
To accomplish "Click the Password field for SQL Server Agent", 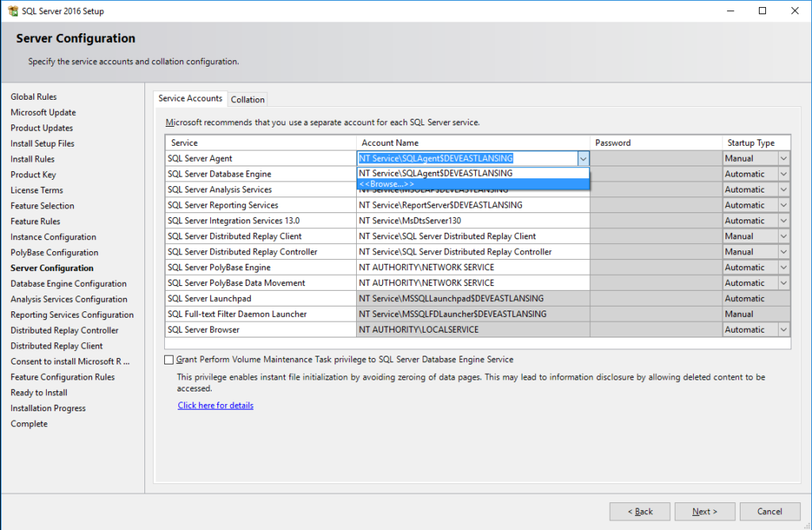I will pyautogui.click(x=654, y=158).
